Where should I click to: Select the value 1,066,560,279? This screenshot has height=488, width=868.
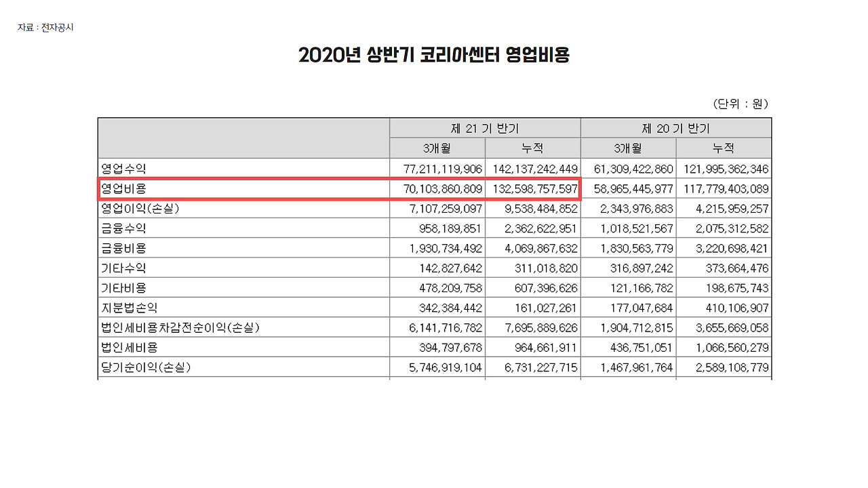pyautogui.click(x=732, y=348)
